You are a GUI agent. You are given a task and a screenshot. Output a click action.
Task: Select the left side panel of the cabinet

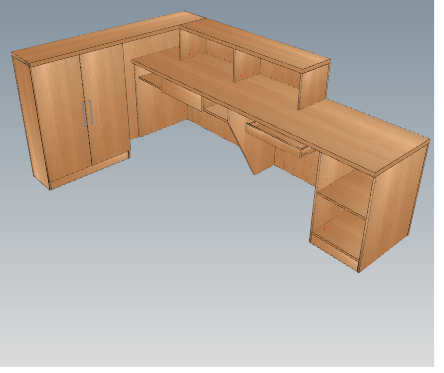[x=30, y=120]
